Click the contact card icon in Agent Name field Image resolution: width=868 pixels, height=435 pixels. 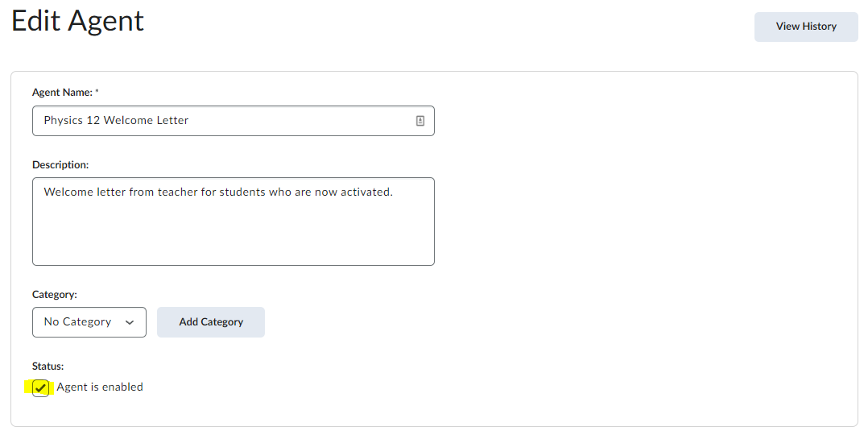(420, 121)
